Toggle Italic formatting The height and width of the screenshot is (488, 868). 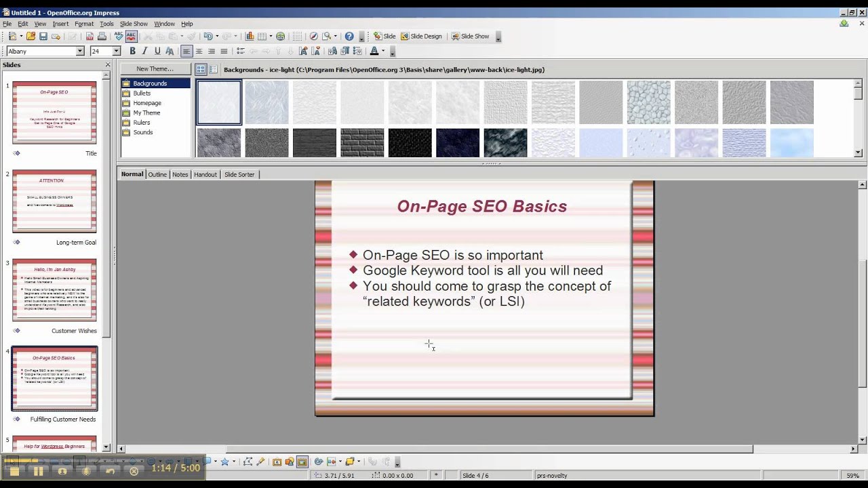point(144,52)
